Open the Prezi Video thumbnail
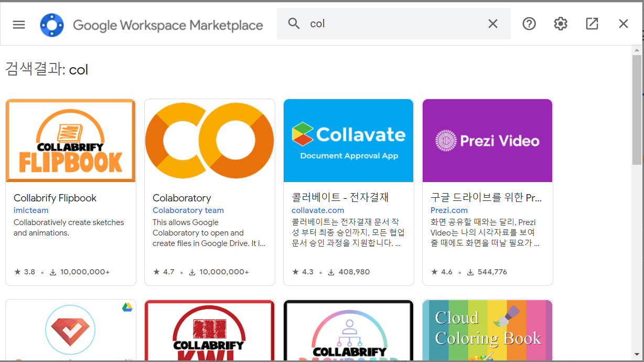 coord(488,141)
